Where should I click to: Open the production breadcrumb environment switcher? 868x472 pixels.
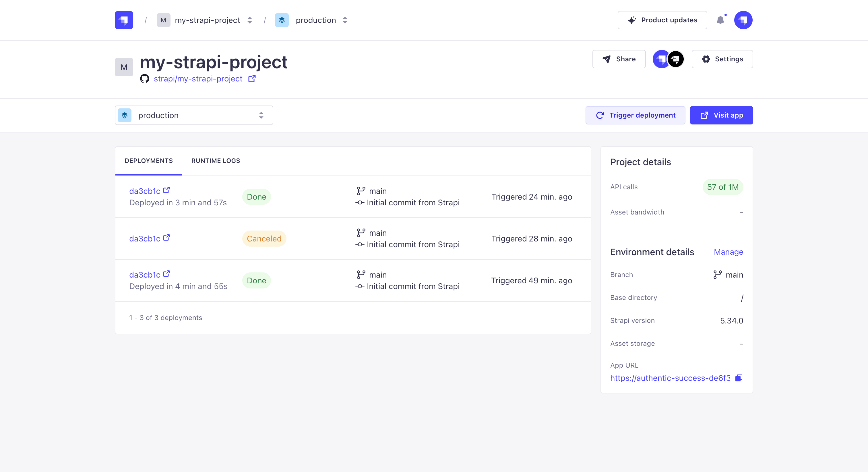pos(345,20)
